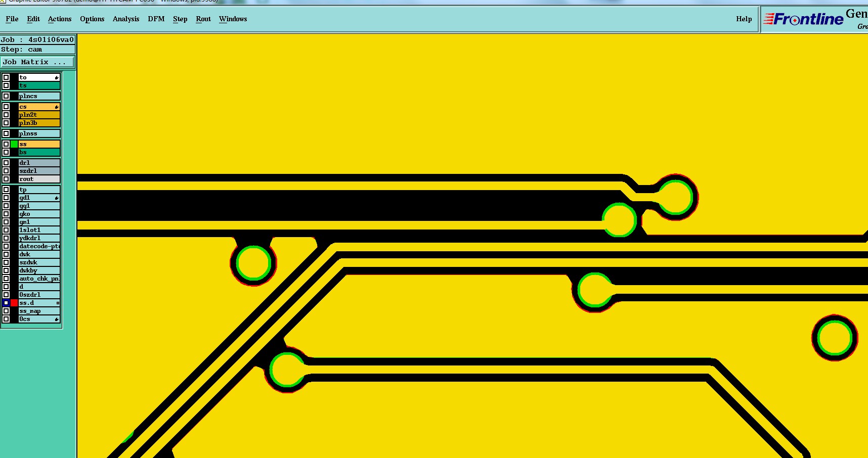The image size is (868, 458).
Task: Select the 'ss' layer name
Action: coord(39,144)
